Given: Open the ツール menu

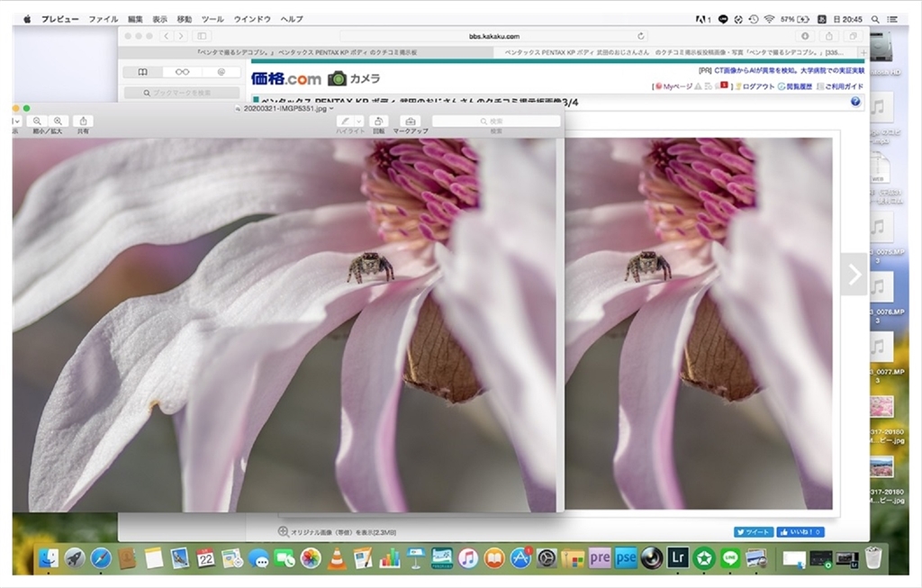Looking at the screenshot, I should [212, 20].
